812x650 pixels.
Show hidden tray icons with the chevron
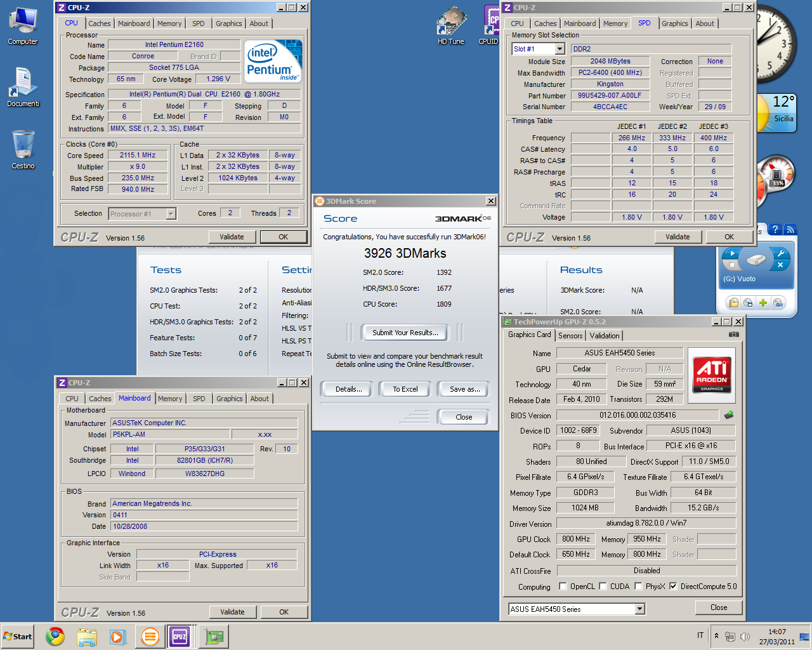[716, 636]
